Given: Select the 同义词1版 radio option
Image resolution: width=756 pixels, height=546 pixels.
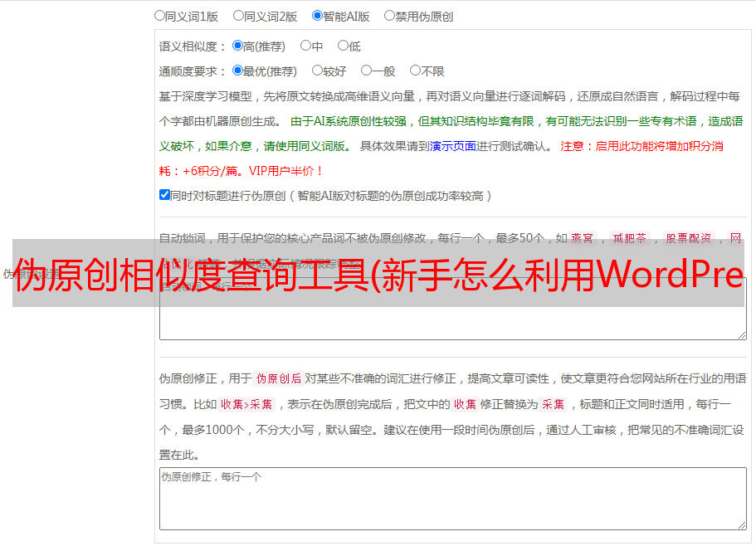Looking at the screenshot, I should coord(159,16).
